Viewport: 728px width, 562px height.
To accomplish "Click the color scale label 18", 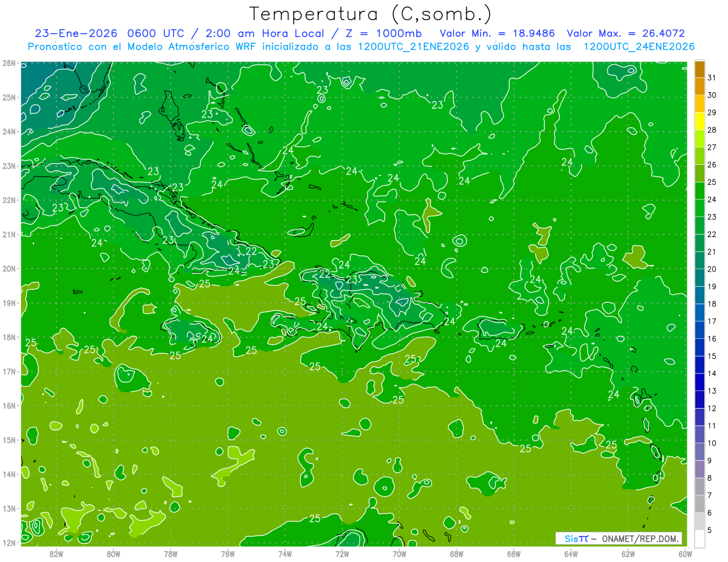I will 712,304.
